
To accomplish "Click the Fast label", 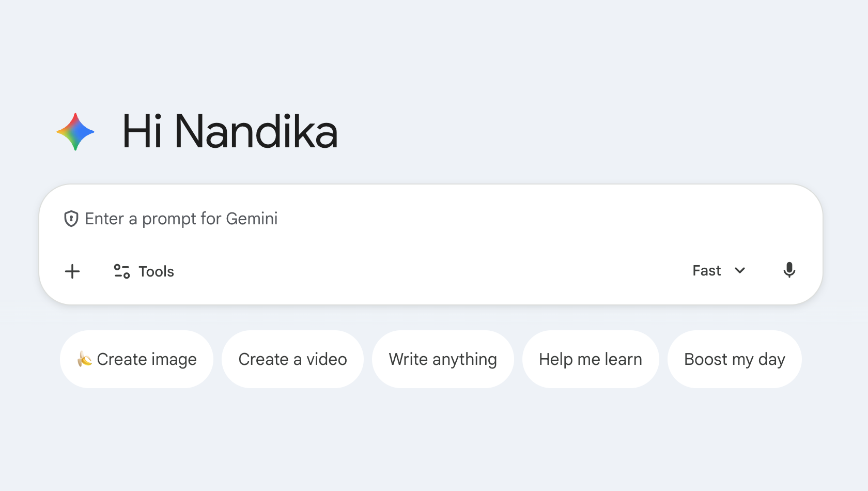I will tap(706, 270).
